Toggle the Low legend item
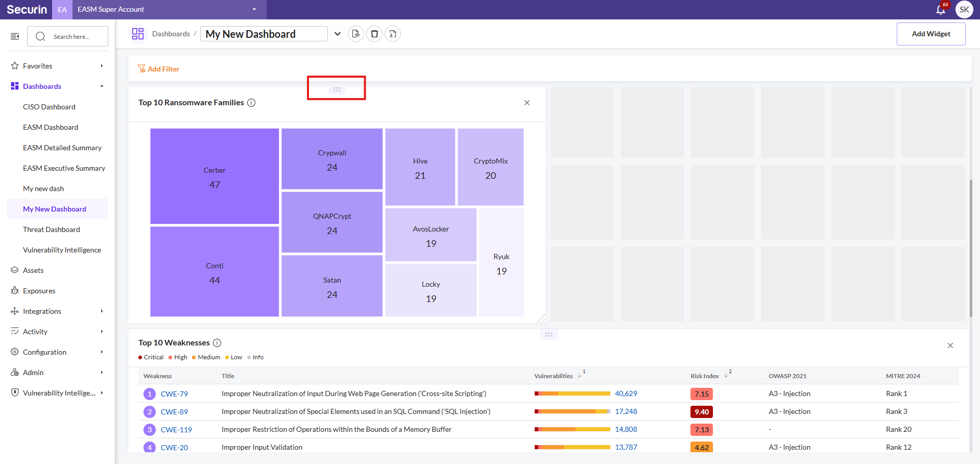Image resolution: width=980 pixels, height=464 pixels. 234,357
